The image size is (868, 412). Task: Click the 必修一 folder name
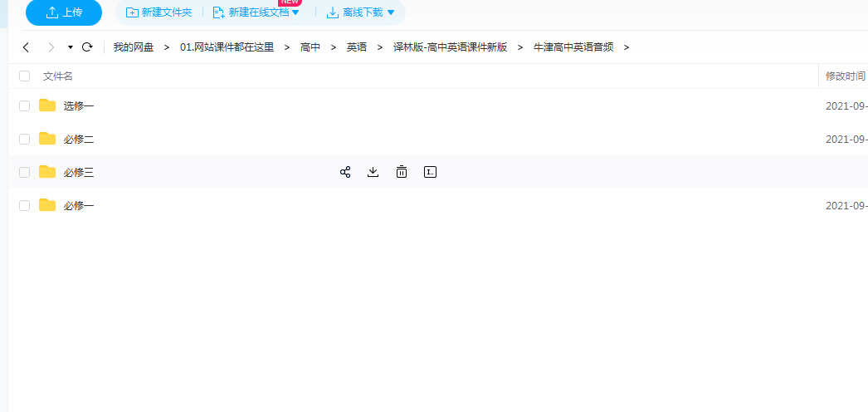point(79,205)
